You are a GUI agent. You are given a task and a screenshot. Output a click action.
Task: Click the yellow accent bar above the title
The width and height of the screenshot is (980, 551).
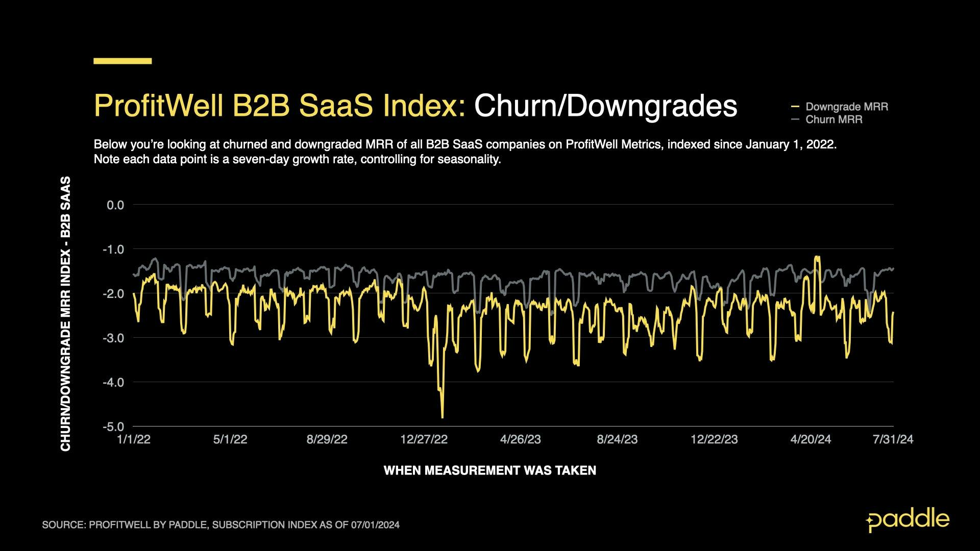point(122,61)
